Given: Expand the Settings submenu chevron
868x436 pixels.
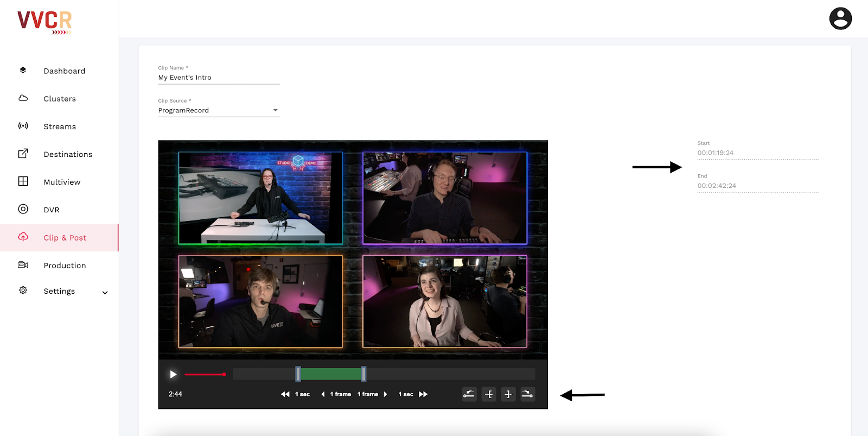Looking at the screenshot, I should click(105, 292).
